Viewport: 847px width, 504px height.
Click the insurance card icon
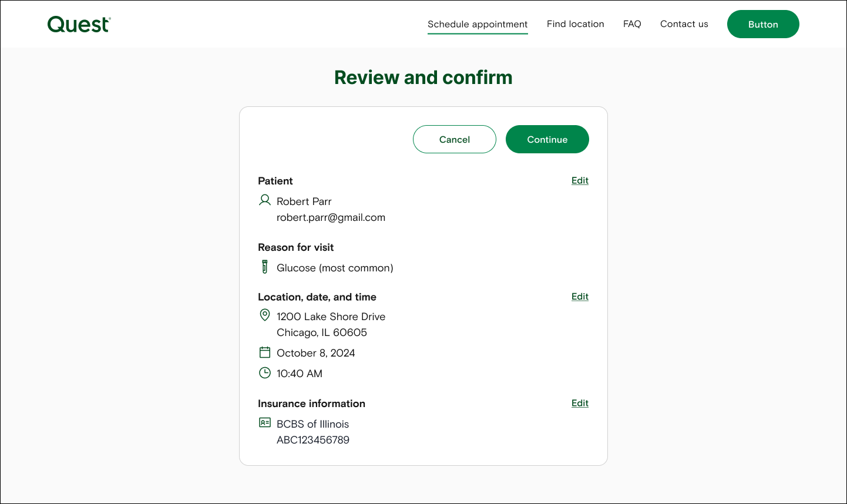[265, 422]
